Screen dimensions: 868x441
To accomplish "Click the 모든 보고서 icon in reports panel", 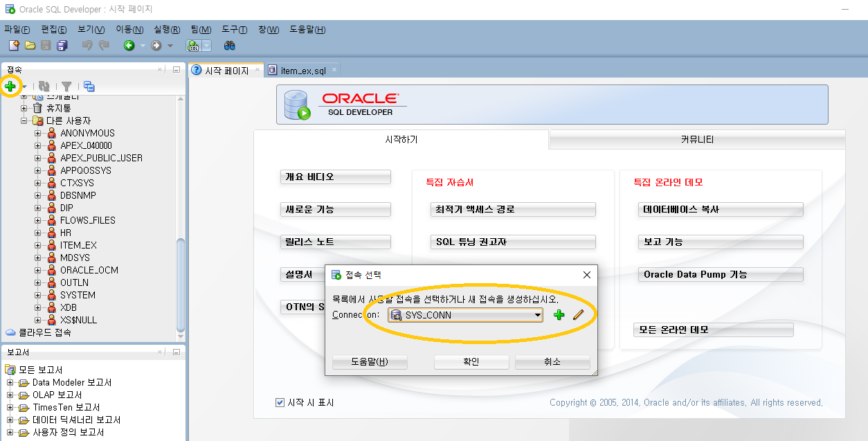I will pos(10,370).
